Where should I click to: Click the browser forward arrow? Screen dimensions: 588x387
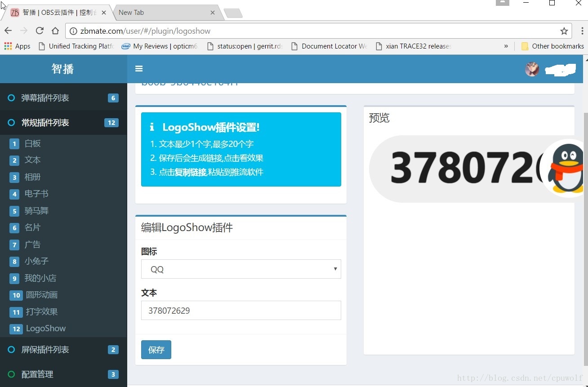click(x=24, y=31)
